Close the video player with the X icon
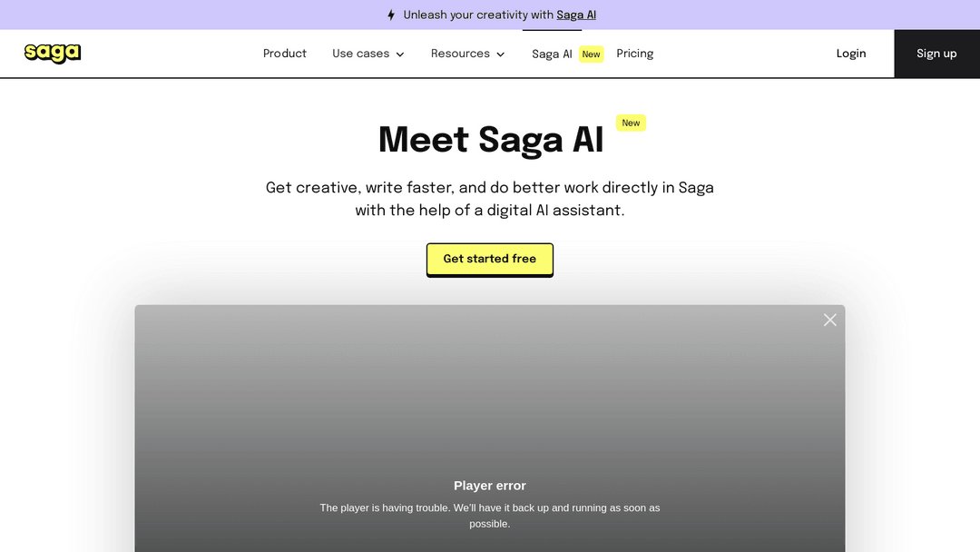This screenshot has height=552, width=980. coord(829,320)
